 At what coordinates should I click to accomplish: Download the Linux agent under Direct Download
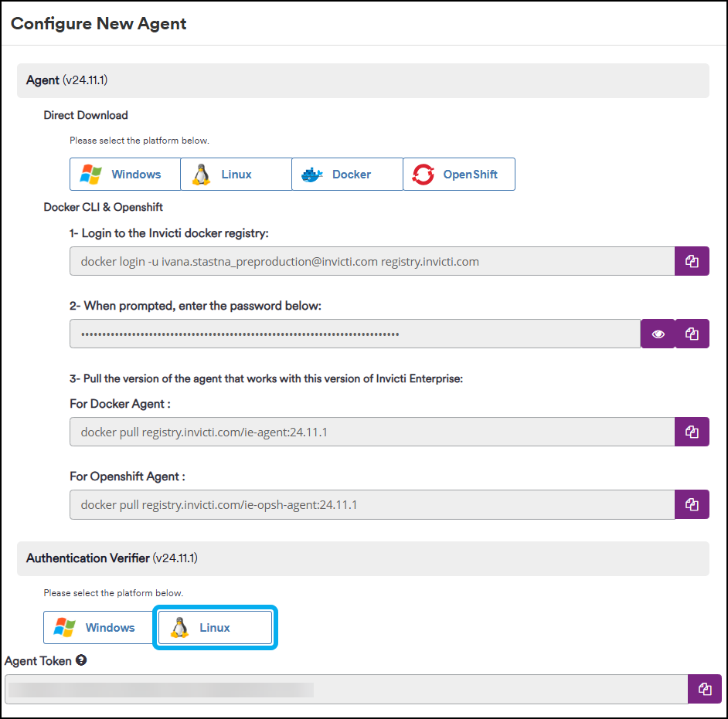tap(236, 174)
